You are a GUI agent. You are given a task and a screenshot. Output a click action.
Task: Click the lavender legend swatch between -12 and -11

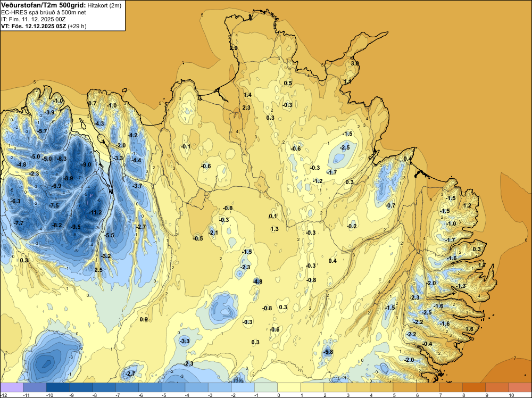pos(12,387)
